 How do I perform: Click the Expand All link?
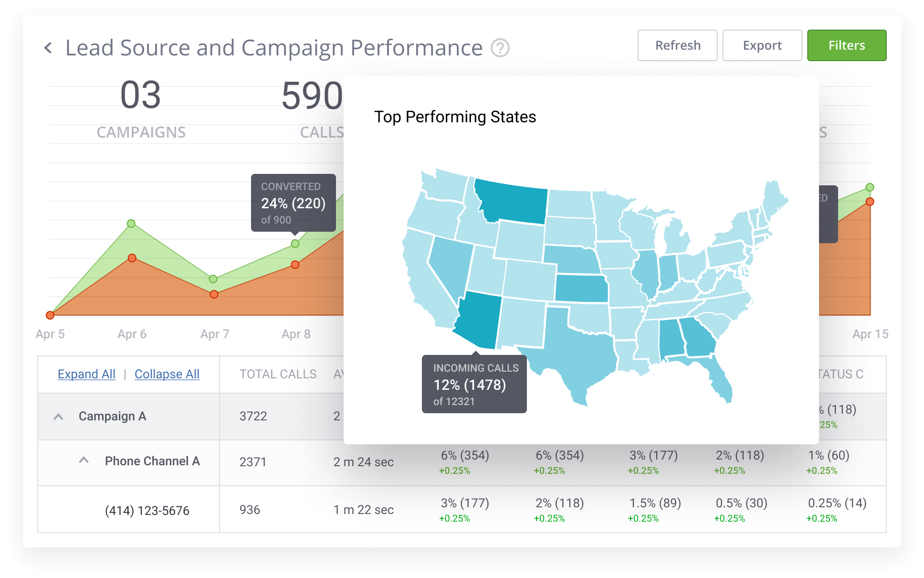pyautogui.click(x=86, y=374)
